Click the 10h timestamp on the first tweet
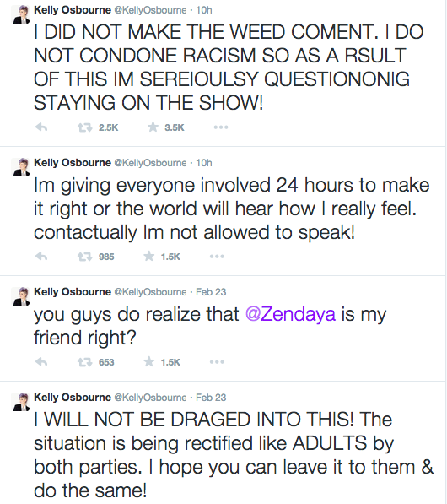The image size is (447, 504). (204, 10)
